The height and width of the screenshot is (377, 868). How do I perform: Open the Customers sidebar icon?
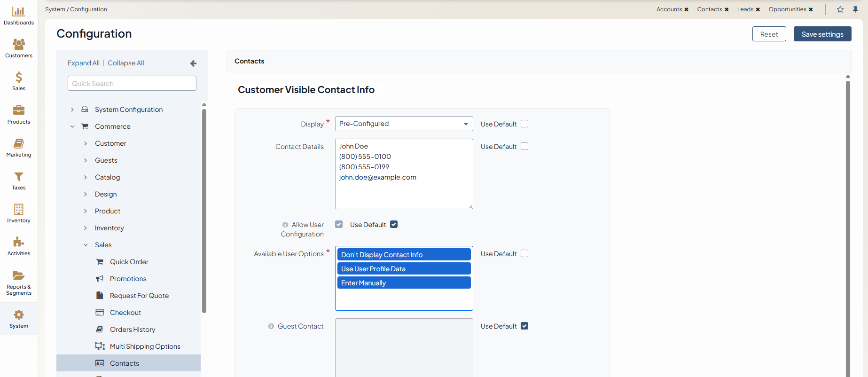(x=19, y=45)
